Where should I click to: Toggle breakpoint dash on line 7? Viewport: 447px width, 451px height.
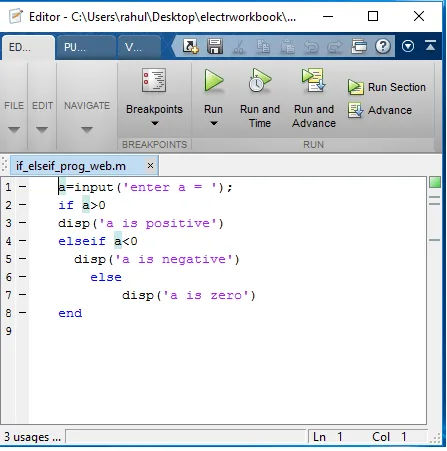pos(22,295)
